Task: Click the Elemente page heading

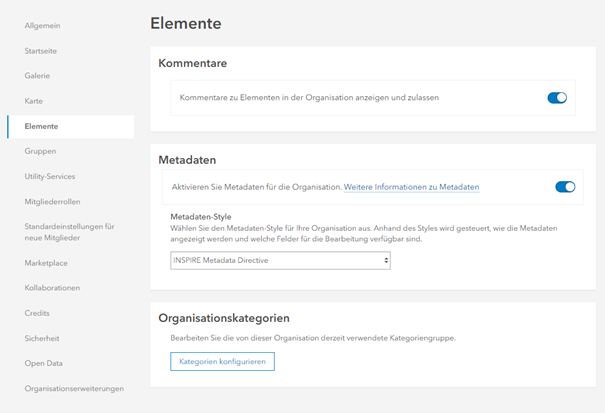Action: click(x=186, y=24)
